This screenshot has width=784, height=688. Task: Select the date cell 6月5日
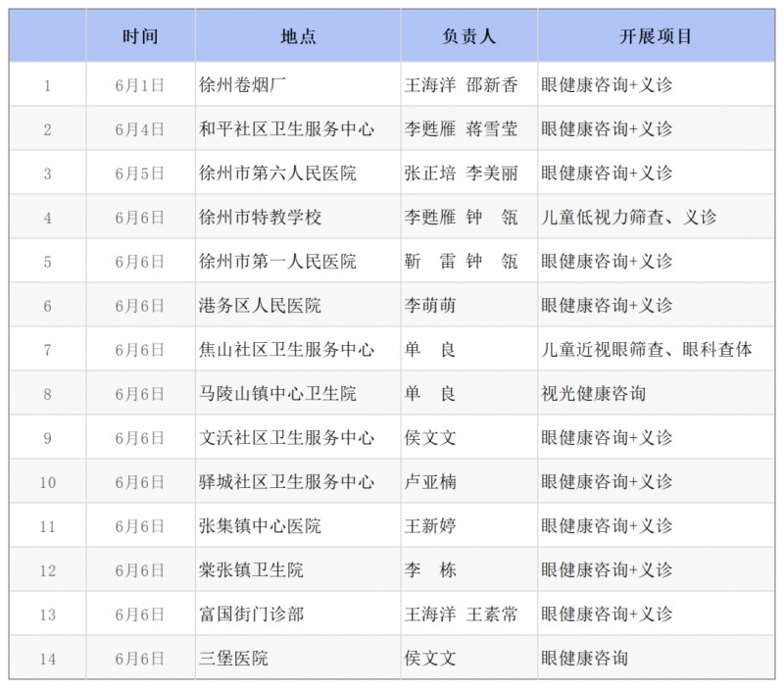click(140, 173)
